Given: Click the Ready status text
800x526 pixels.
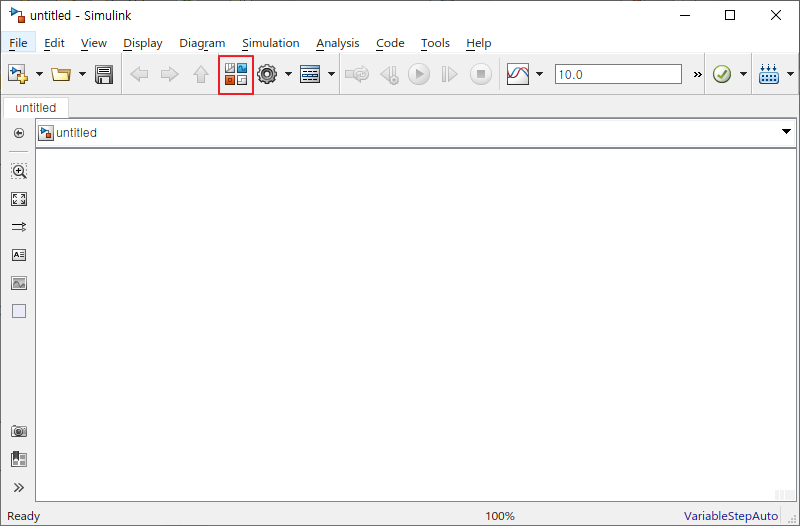Looking at the screenshot, I should click(x=23, y=516).
